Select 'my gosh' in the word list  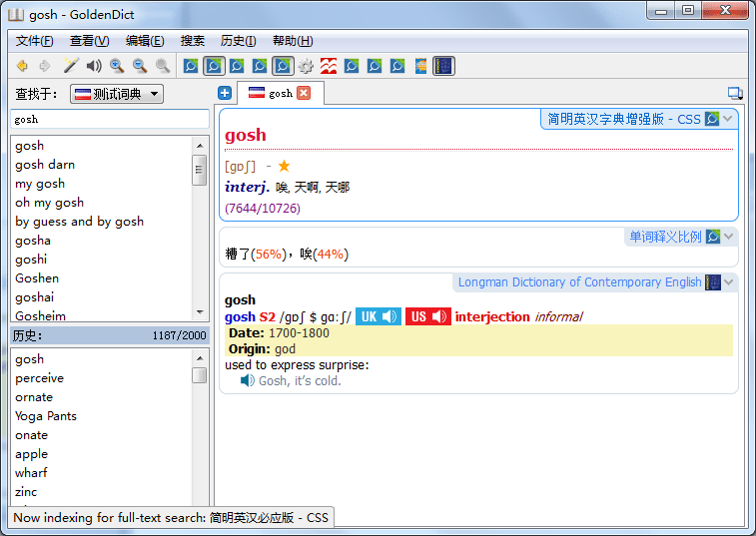101,184
